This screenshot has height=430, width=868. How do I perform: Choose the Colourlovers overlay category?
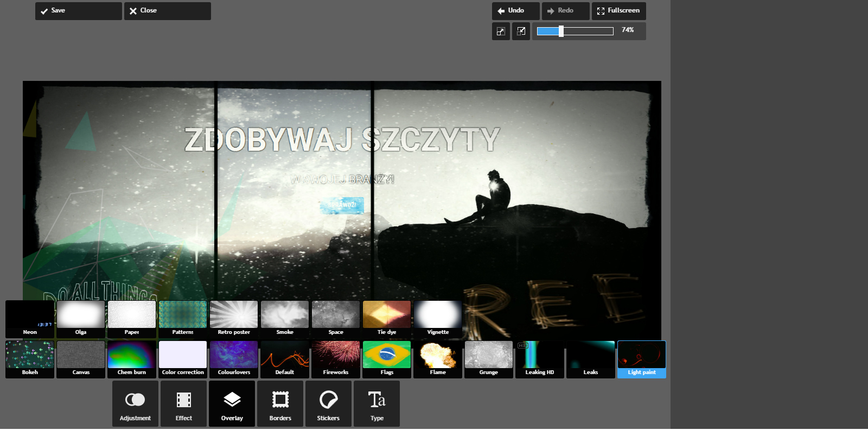click(x=234, y=359)
